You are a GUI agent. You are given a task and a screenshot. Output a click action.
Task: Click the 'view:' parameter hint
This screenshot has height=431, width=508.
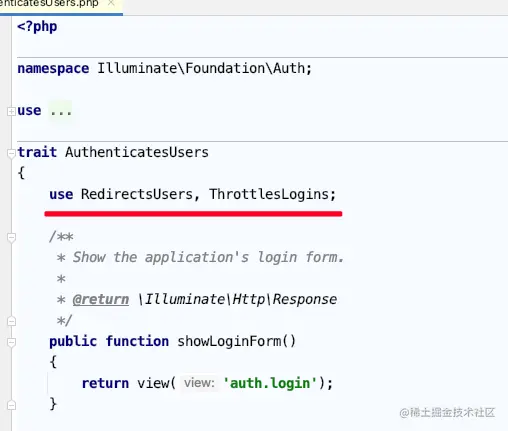click(199, 383)
